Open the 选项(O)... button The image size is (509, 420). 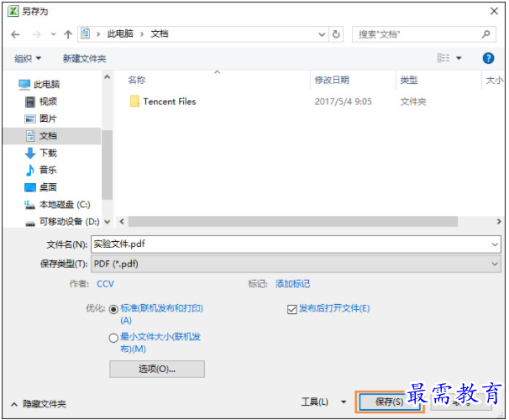(157, 369)
